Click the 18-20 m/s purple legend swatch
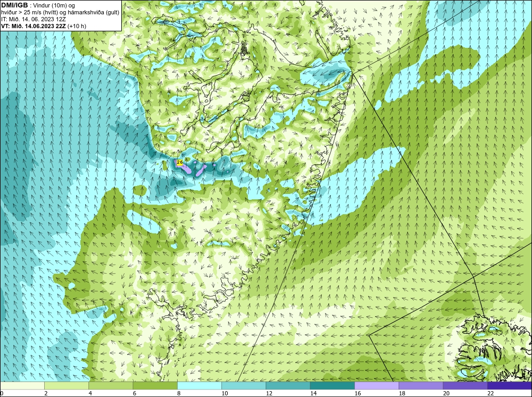Image resolution: width=532 pixels, height=397 pixels. (421, 386)
